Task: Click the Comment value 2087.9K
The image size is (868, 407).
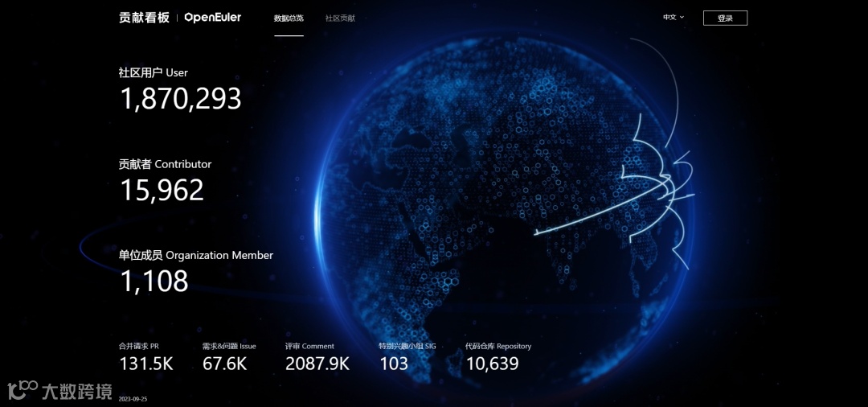Action: tap(317, 364)
